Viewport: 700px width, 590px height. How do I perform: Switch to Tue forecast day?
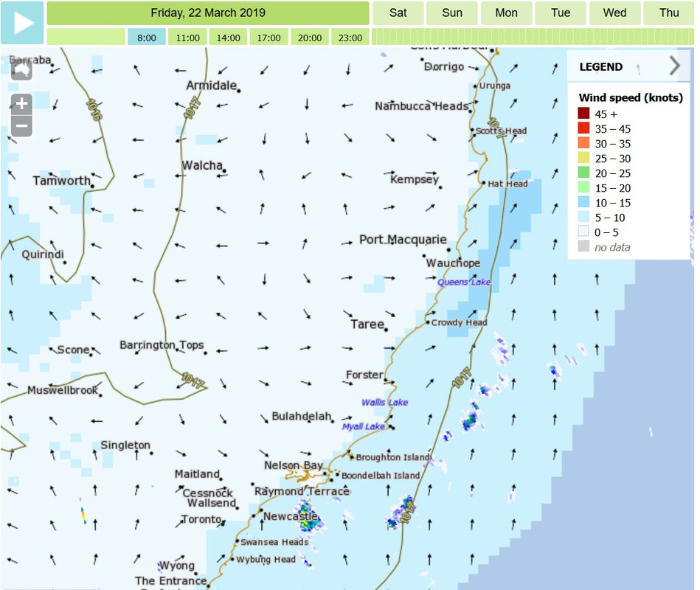click(x=561, y=13)
